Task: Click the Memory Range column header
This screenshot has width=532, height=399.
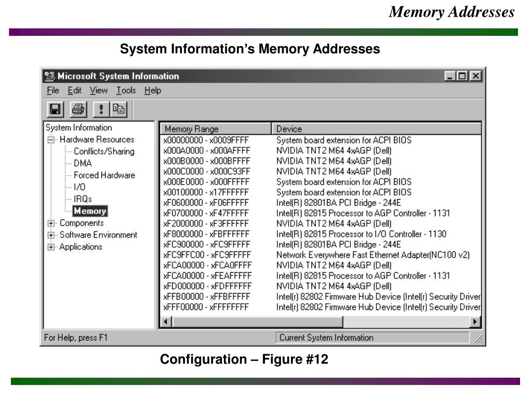Action: 216,129
